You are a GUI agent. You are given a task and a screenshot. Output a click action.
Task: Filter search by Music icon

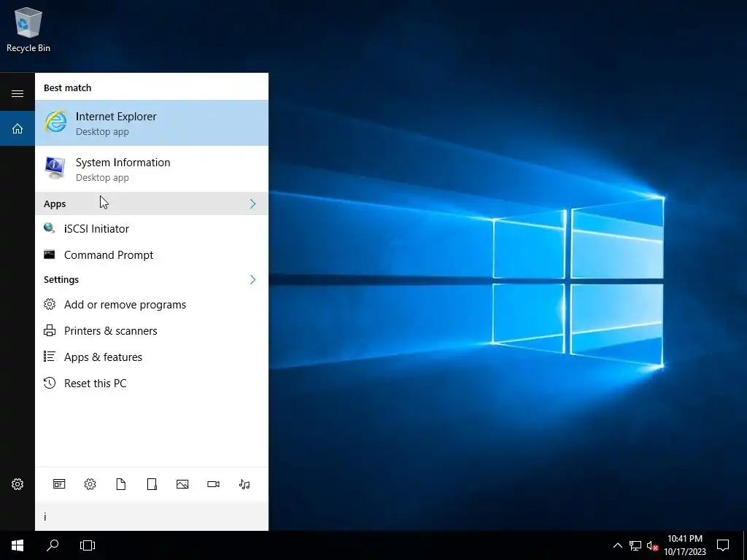pos(244,484)
